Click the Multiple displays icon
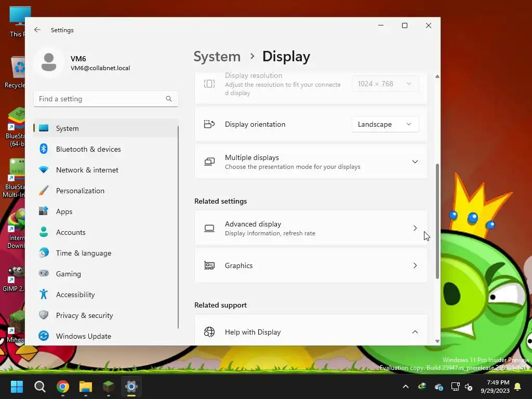This screenshot has height=399, width=532. [x=209, y=162]
